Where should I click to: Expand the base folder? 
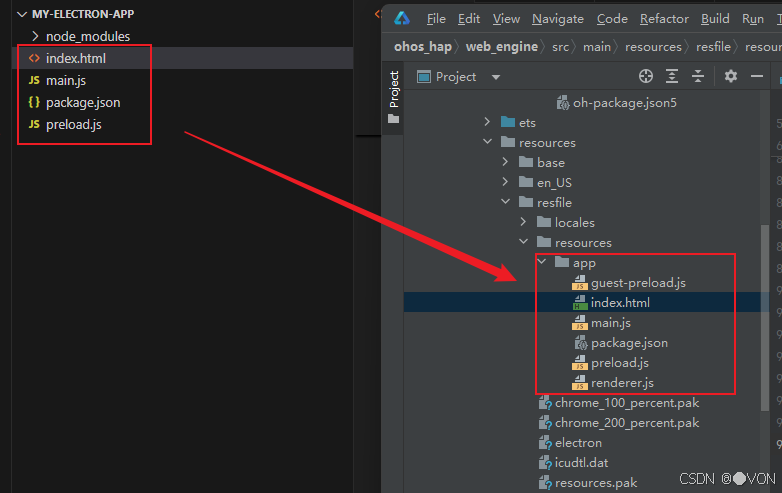[505, 162]
